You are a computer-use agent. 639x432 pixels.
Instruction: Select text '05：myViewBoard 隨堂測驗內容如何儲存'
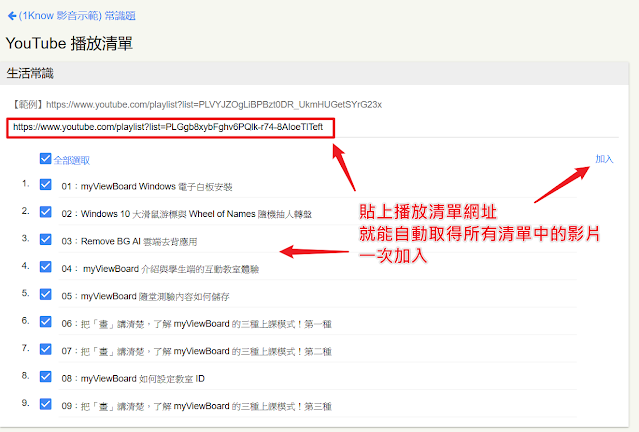click(145, 296)
